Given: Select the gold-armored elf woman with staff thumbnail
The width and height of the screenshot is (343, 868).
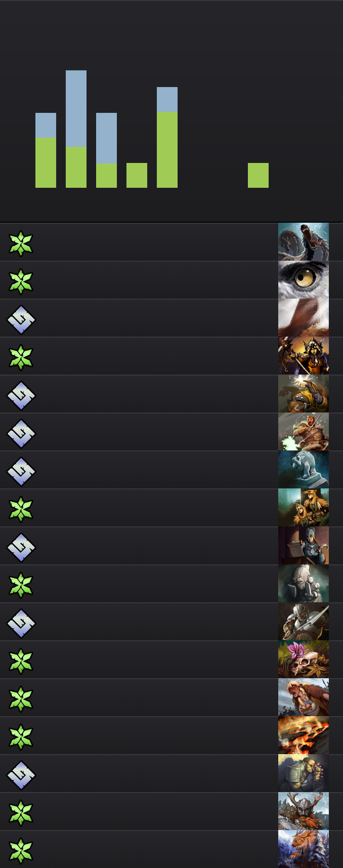Looking at the screenshot, I should [x=304, y=356].
